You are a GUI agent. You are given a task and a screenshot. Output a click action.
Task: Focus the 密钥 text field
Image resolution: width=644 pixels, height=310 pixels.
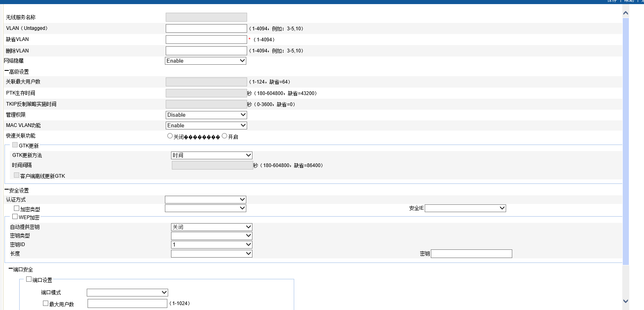tap(471, 254)
